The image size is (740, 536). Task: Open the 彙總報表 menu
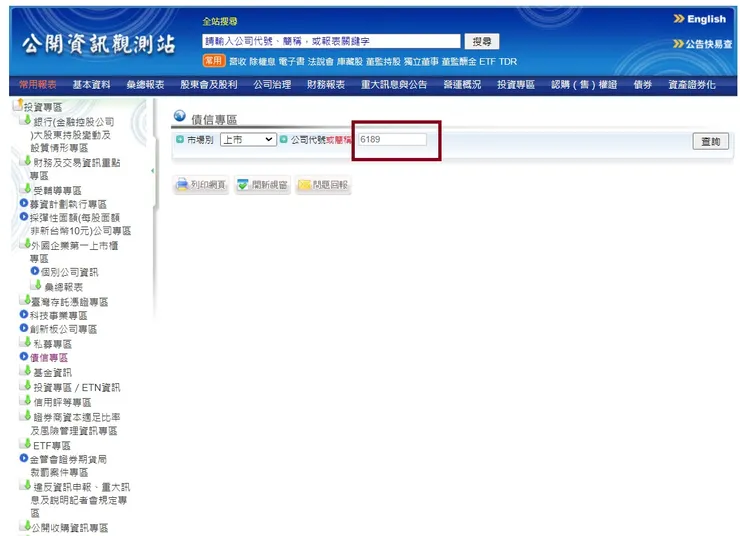(145, 84)
